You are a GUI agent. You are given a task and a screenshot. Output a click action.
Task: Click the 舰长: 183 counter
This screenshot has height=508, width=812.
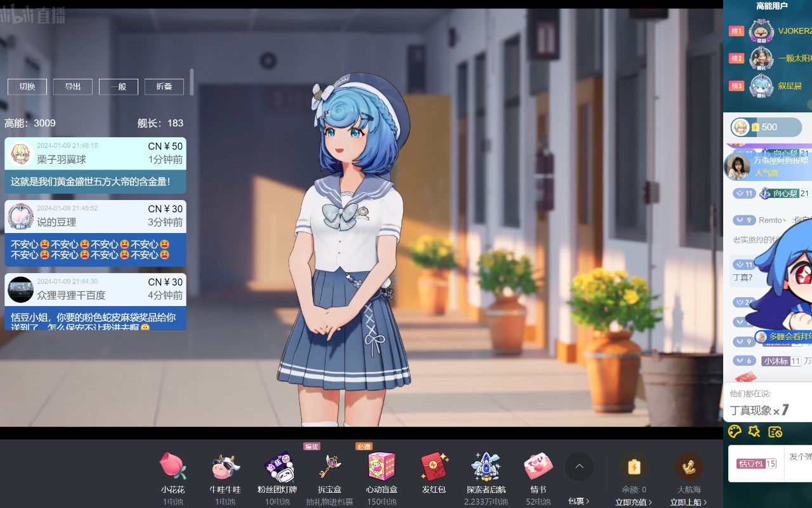coord(160,123)
